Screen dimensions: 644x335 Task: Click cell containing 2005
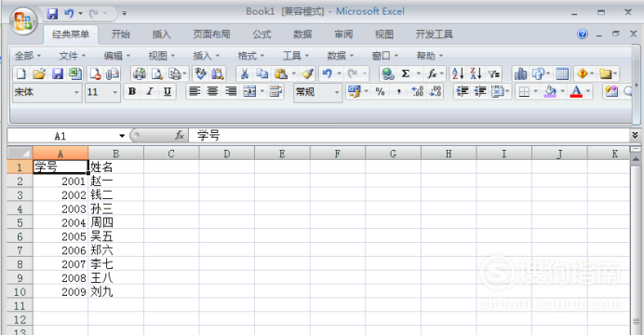point(60,236)
